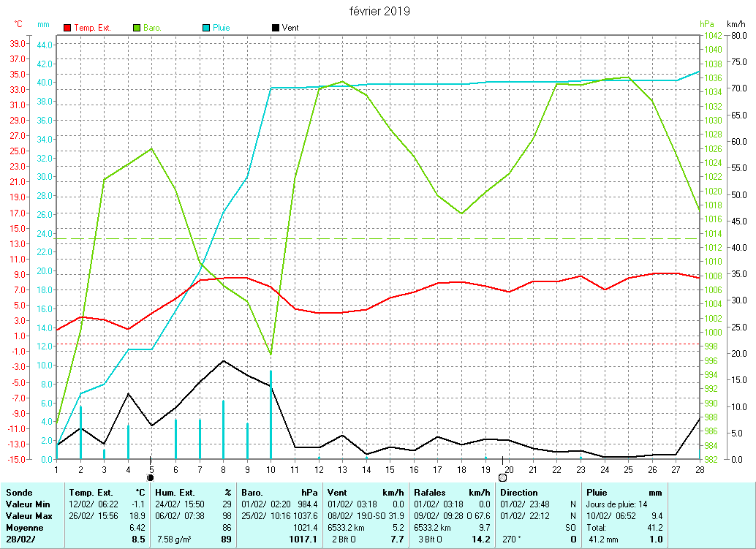Select the black Vent legend square
The width and height of the screenshot is (756, 549).
coord(276,28)
